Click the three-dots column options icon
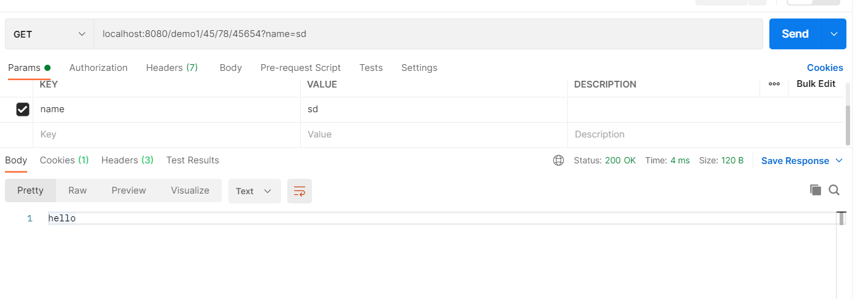 tap(774, 84)
